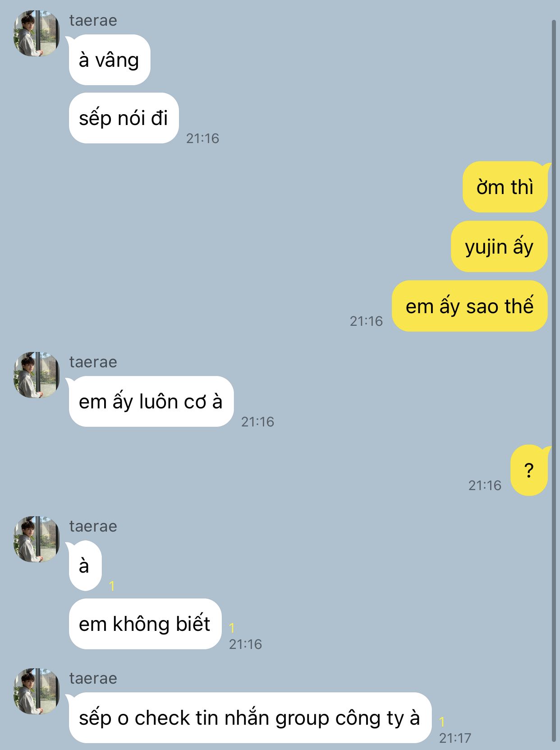This screenshot has width=560, height=750.
Task: Select 'sếp o check tin nhắn group công ty à'
Action: point(249,718)
